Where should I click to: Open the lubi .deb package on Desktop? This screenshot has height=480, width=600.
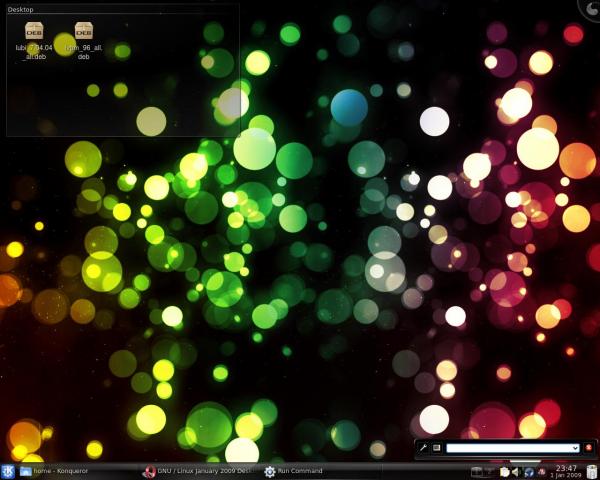[x=34, y=41]
